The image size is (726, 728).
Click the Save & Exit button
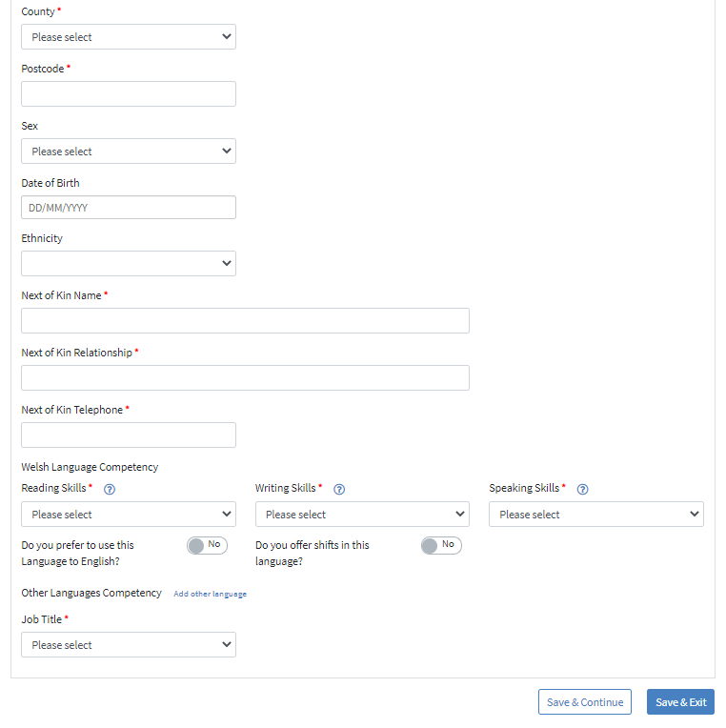tap(681, 702)
